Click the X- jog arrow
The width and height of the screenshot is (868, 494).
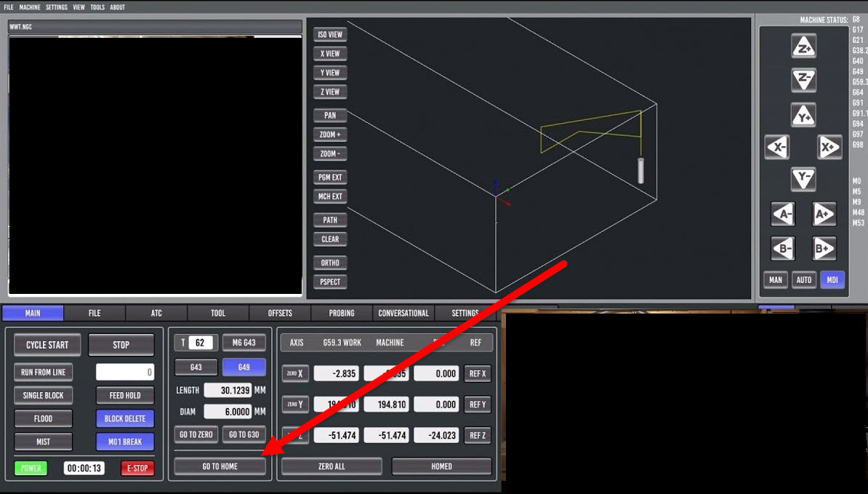click(x=777, y=148)
